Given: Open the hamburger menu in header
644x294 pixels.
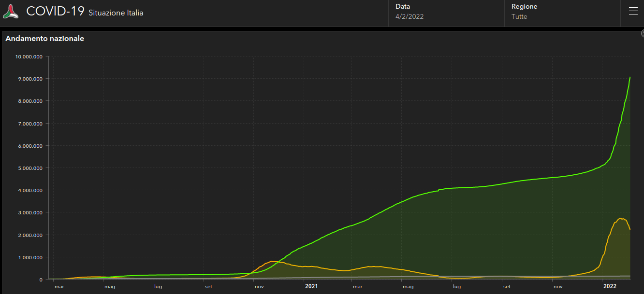Looking at the screenshot, I should point(633,12).
